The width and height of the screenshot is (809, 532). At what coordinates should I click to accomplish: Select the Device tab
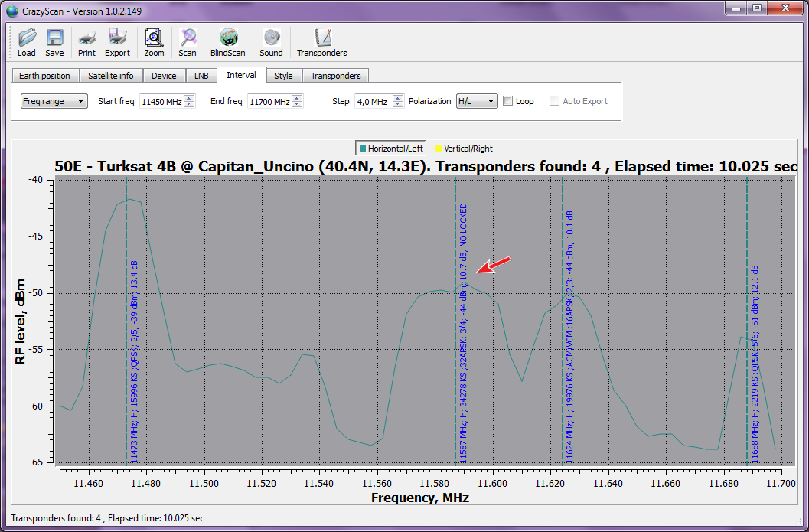click(164, 76)
